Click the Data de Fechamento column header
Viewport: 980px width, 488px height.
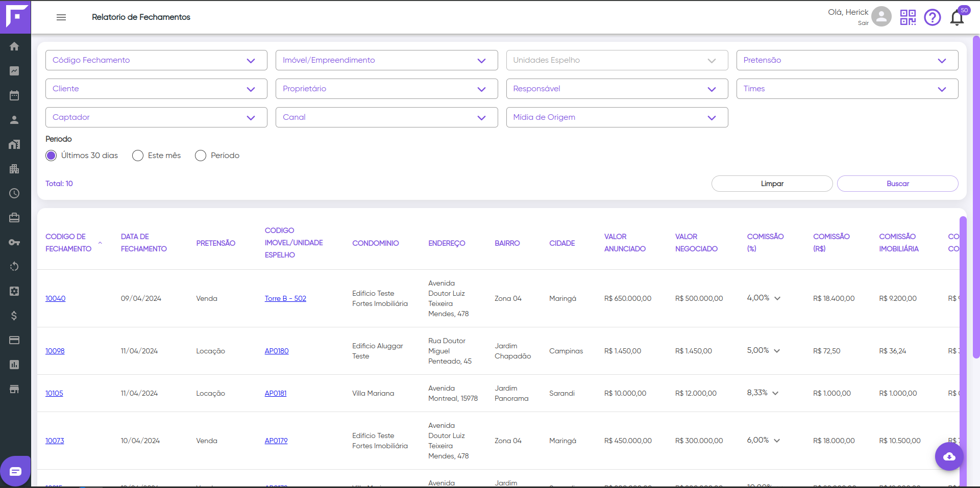click(144, 243)
